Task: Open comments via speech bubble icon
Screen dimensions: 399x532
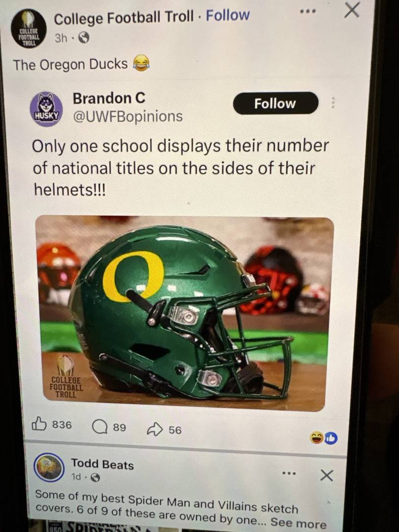Action: click(100, 427)
